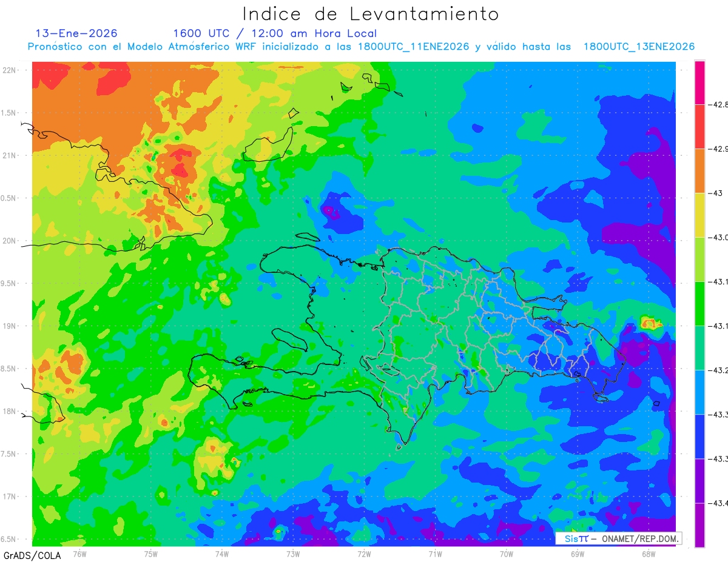Click the color bar value "-42.8"
Screen dimensions: 728x562
click(x=719, y=104)
